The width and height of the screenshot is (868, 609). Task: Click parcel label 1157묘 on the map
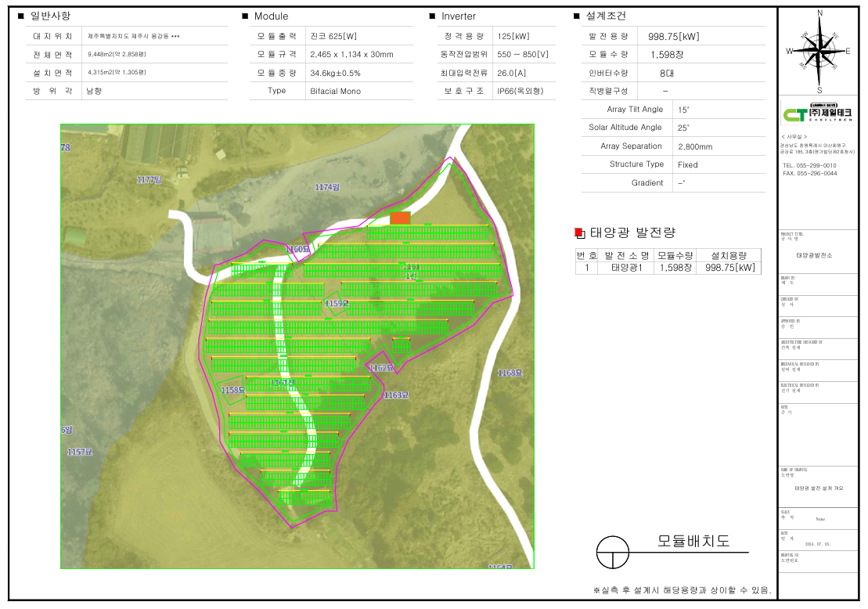(80, 452)
